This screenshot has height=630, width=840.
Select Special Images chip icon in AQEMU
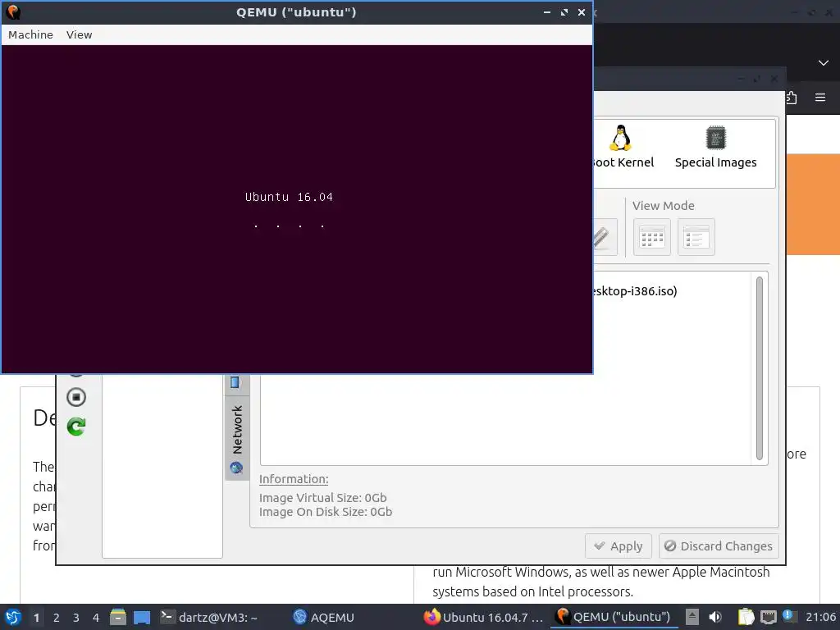point(715,138)
